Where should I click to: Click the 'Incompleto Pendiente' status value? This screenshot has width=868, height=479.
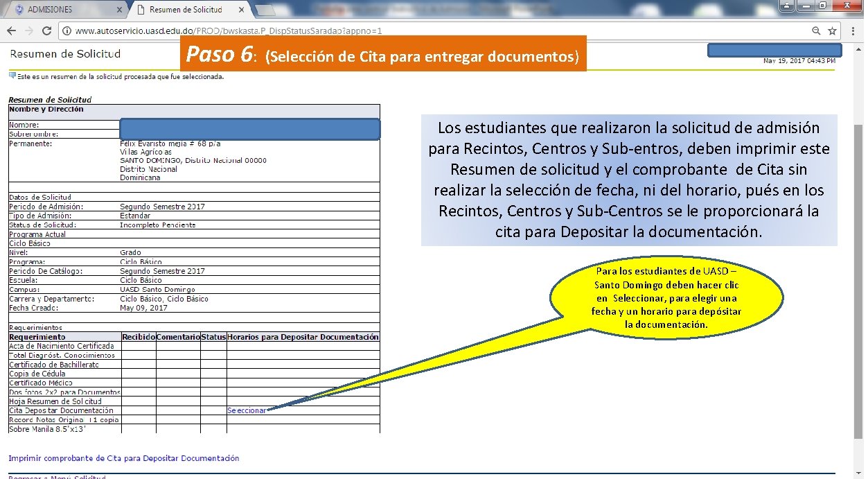pyautogui.click(x=157, y=225)
